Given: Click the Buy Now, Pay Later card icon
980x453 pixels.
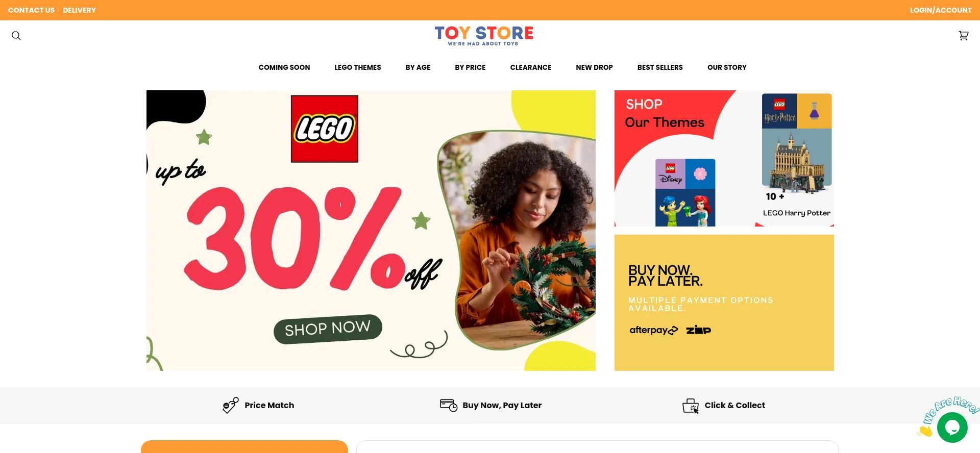Looking at the screenshot, I should tap(449, 405).
